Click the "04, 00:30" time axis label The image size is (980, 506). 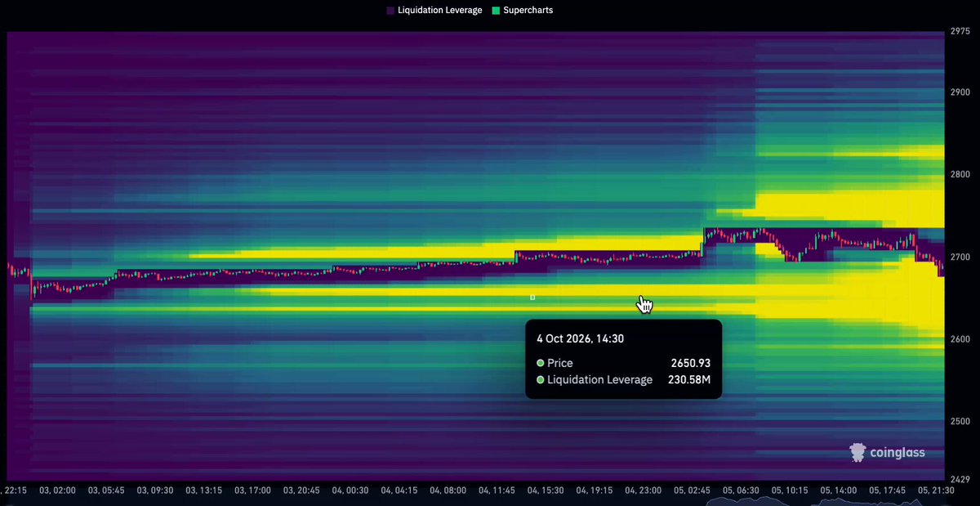(350, 490)
